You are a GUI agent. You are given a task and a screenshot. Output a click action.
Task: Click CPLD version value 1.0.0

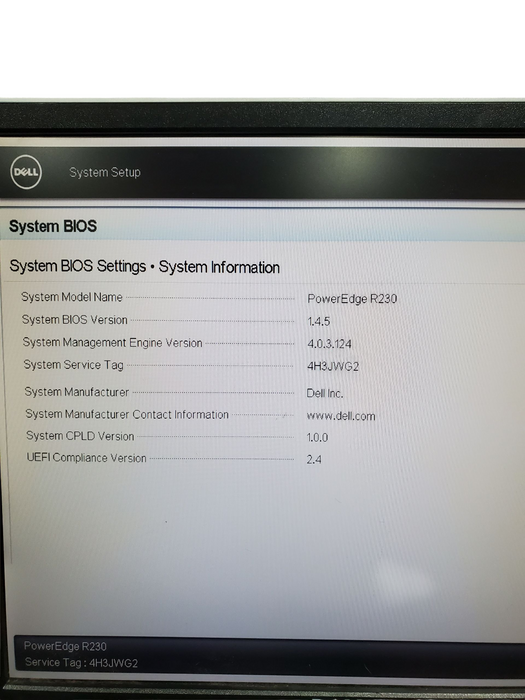(317, 438)
